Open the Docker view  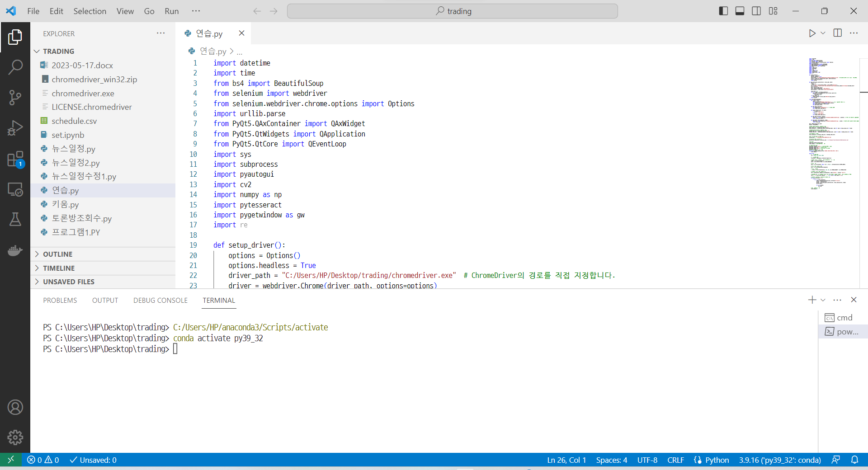(15, 250)
